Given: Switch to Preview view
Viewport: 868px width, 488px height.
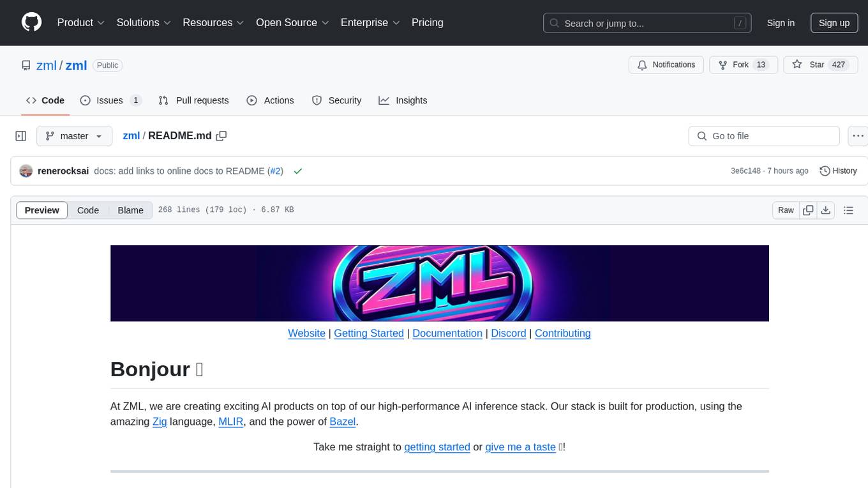Looking at the screenshot, I should 42,210.
